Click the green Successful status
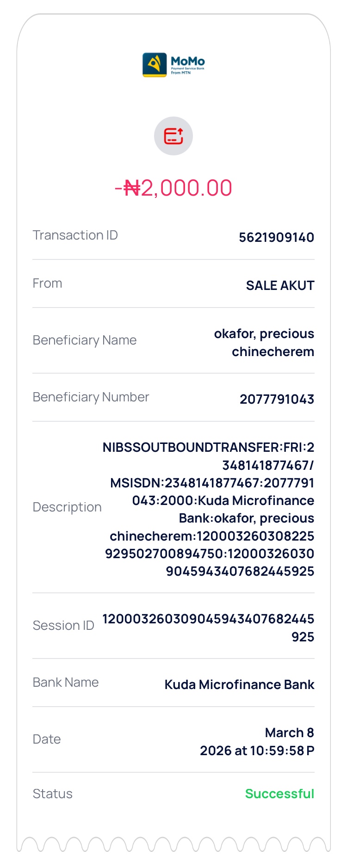347x868 pixels. tap(279, 794)
